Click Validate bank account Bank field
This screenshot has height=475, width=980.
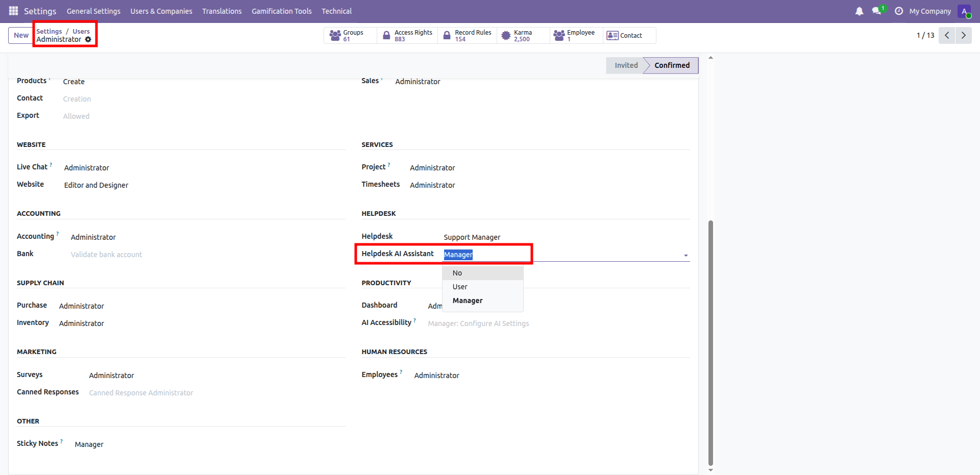[x=106, y=255]
